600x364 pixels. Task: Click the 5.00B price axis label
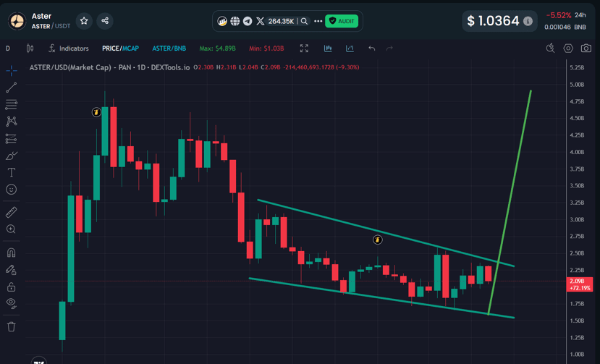pos(577,84)
